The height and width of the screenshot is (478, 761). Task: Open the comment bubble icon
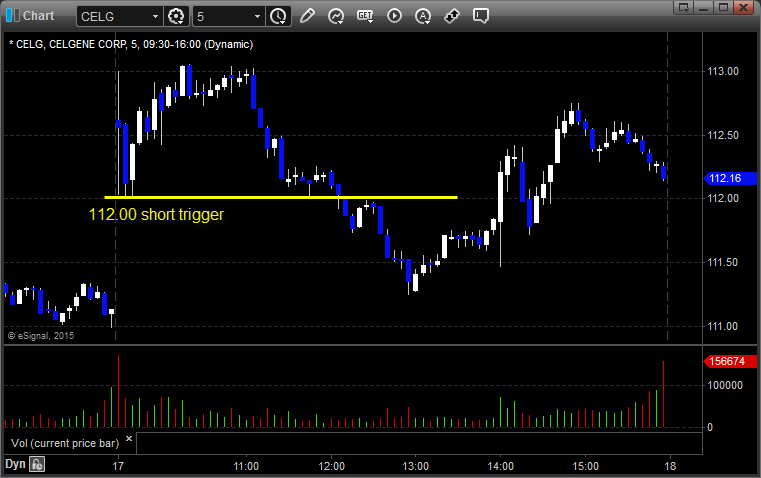coord(480,16)
